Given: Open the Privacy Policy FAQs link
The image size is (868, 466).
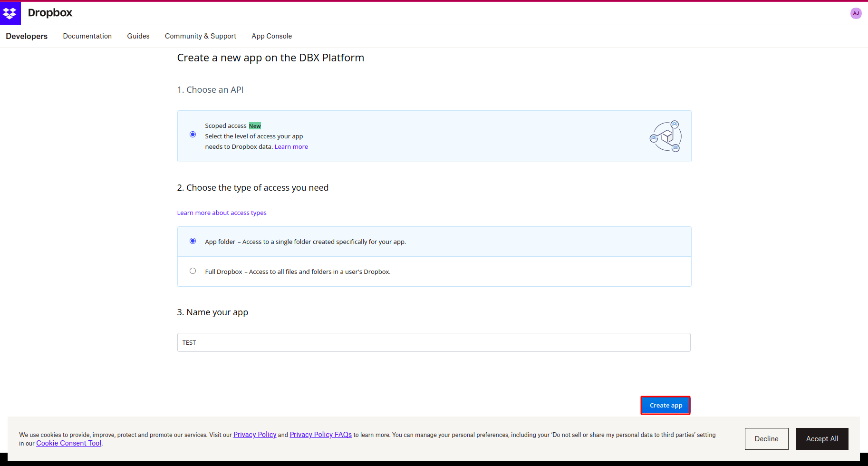Looking at the screenshot, I should 321,435.
